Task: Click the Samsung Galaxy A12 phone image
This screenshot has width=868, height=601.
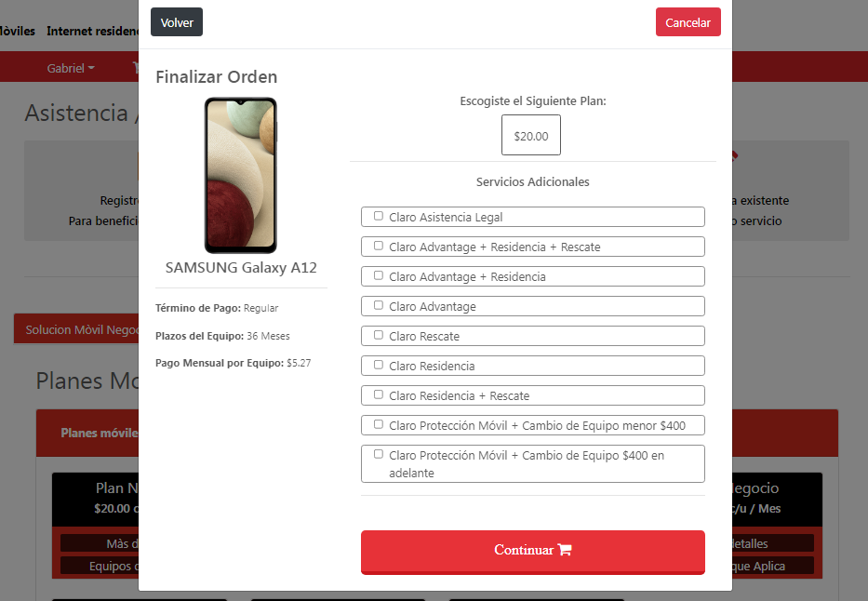Action: [x=241, y=175]
